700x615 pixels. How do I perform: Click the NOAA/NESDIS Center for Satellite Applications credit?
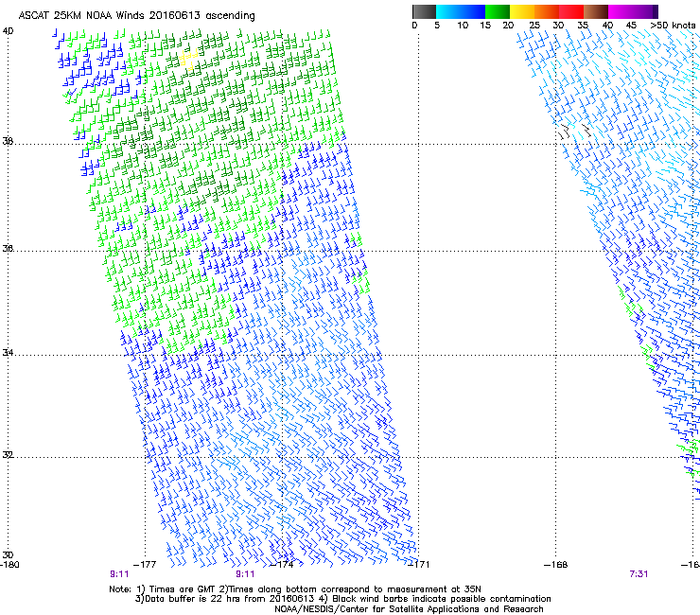409,609
